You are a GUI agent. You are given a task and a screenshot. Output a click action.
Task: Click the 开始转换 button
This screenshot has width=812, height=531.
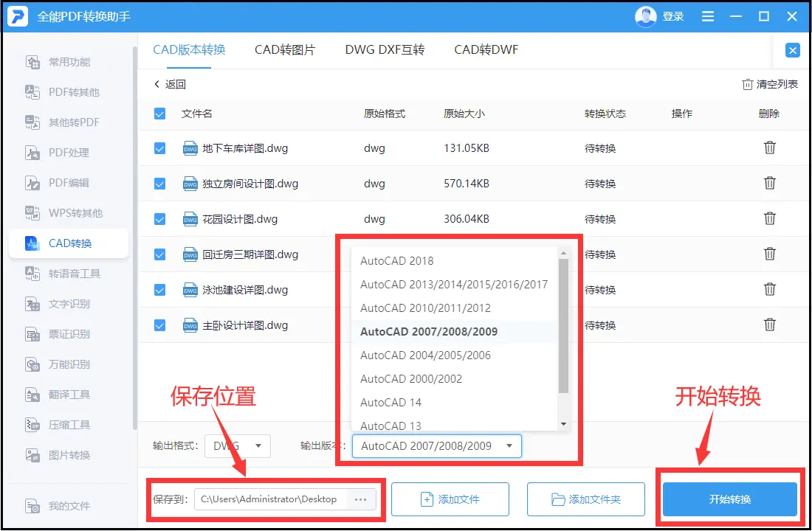point(729,499)
